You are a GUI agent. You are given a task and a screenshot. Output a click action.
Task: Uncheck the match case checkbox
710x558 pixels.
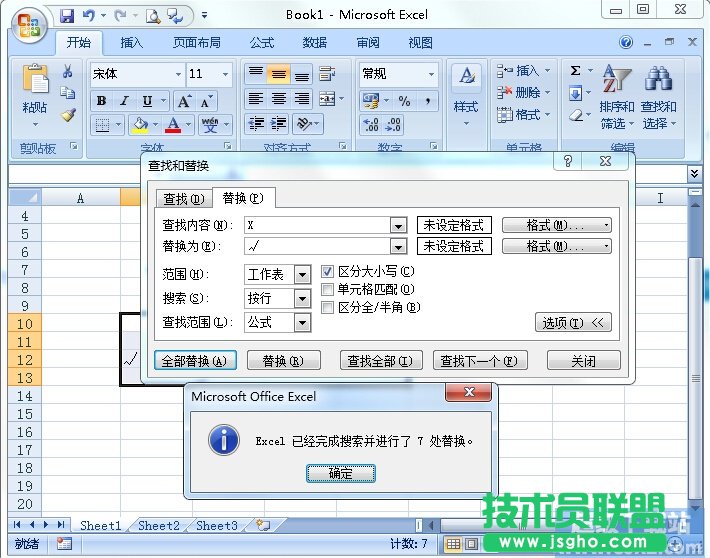point(328,272)
